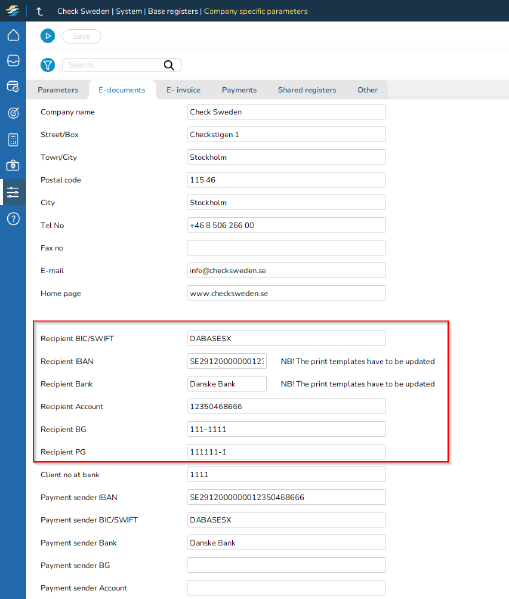The width and height of the screenshot is (509, 599).
Task: Open the Other tab
Action: tap(367, 90)
